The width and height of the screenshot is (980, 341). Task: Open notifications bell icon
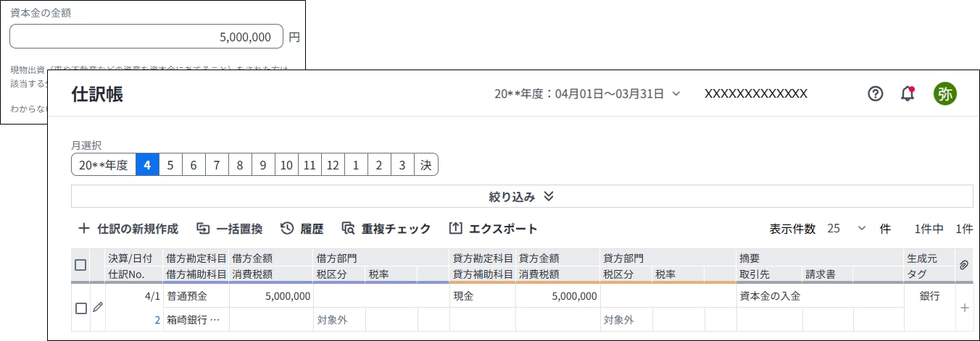pyautogui.click(x=907, y=93)
